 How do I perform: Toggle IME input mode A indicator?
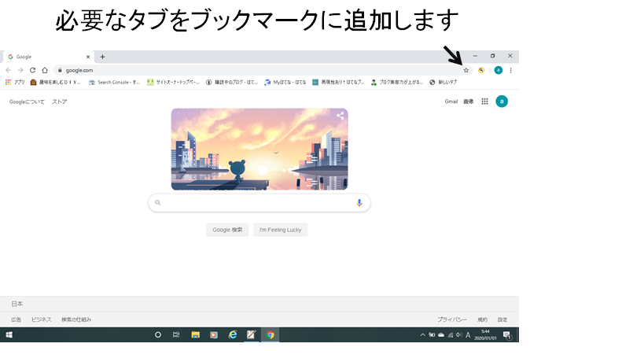468,335
